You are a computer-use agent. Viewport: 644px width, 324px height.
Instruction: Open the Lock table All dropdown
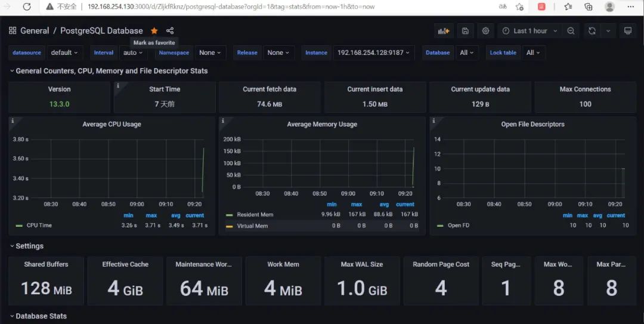tap(533, 53)
